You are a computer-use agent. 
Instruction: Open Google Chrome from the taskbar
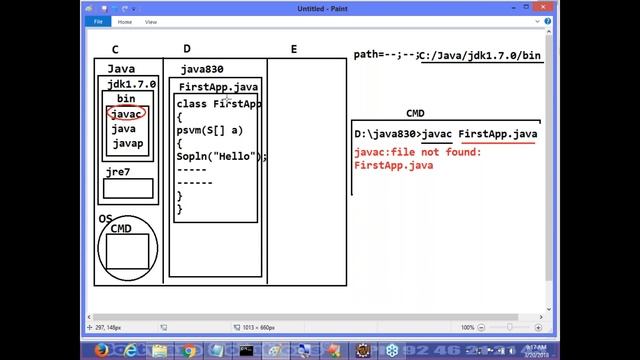[x=189, y=351]
